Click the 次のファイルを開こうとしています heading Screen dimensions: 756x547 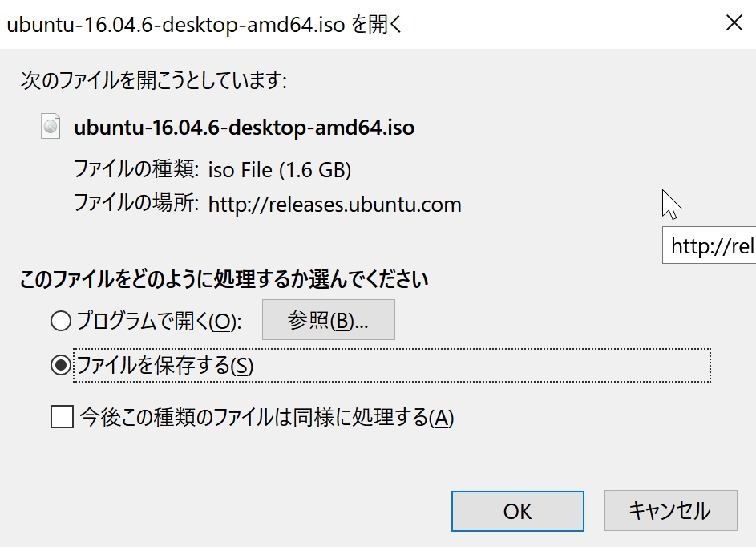tap(154, 80)
